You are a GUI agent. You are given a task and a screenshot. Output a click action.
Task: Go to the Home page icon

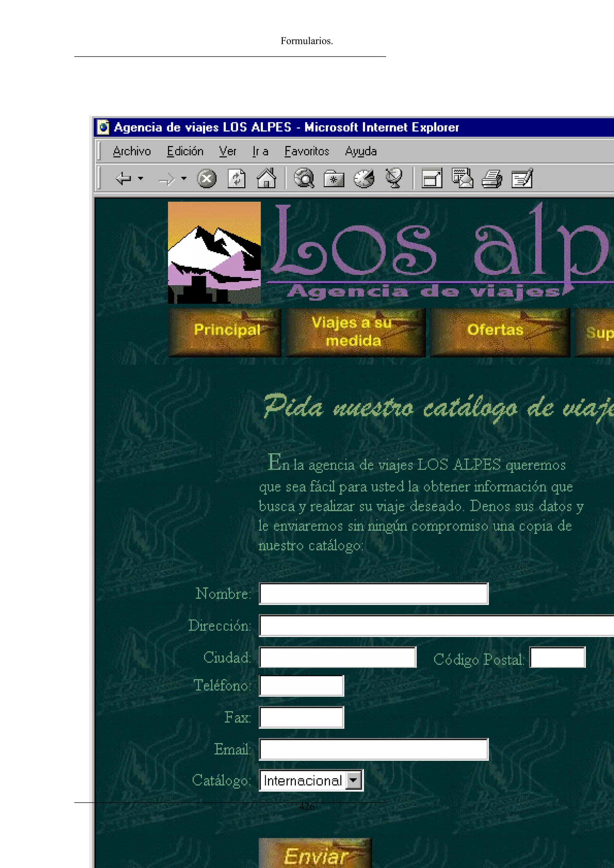266,178
